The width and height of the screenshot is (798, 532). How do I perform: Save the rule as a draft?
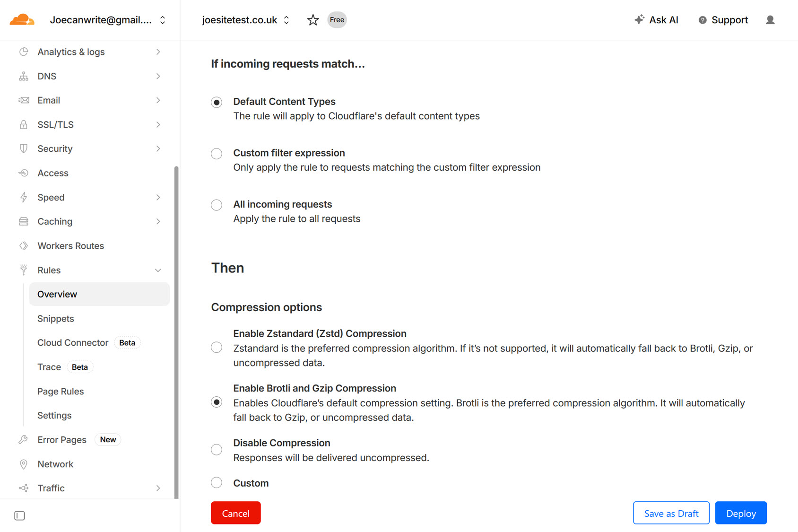pos(671,513)
